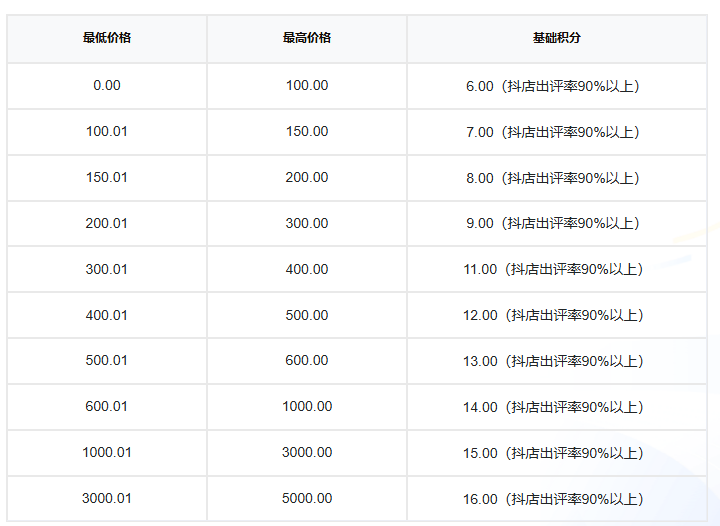The width and height of the screenshot is (720, 526).
Task: Click the 5000.00 maximum price cell
Action: click(307, 499)
